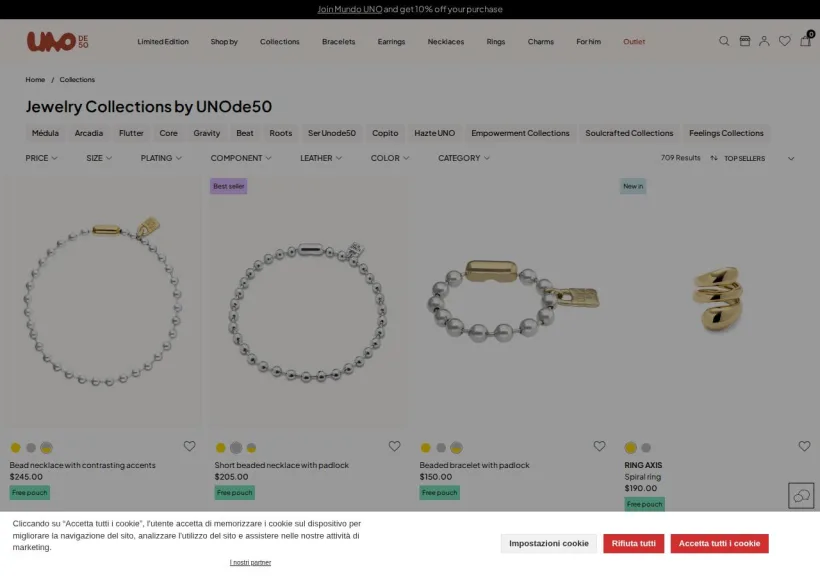Select the Soulcrafted Collections chip
The height and width of the screenshot is (577, 820).
pyautogui.click(x=629, y=133)
